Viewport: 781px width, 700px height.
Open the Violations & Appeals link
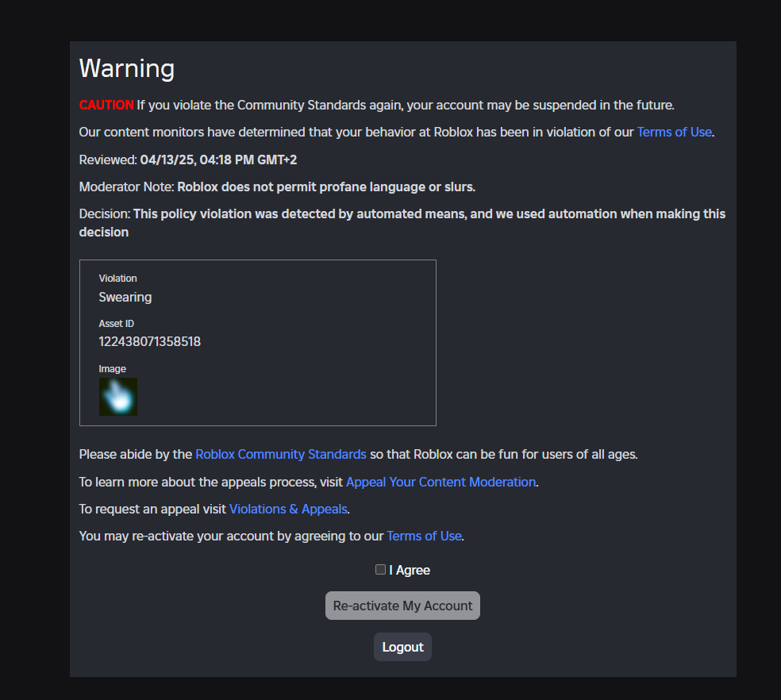point(288,509)
